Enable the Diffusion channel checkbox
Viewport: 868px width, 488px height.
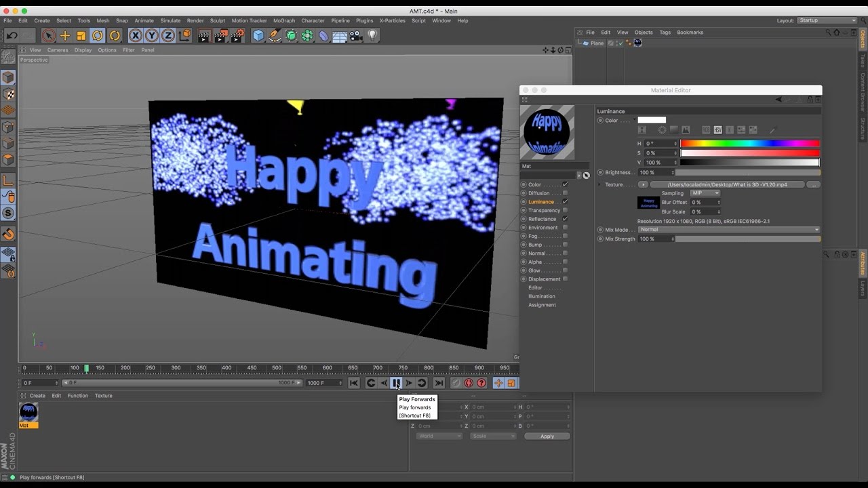pos(565,193)
